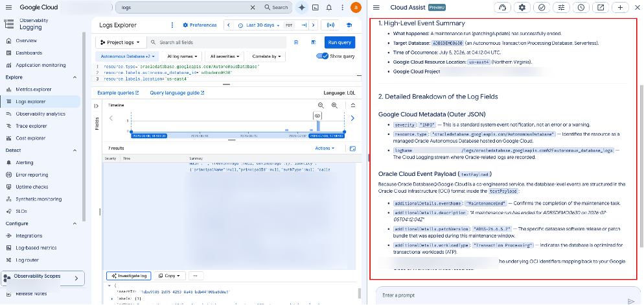The height and width of the screenshot is (305, 644).
Task: Open Cloud Assist history clock icon
Action: pyautogui.click(x=581, y=7)
